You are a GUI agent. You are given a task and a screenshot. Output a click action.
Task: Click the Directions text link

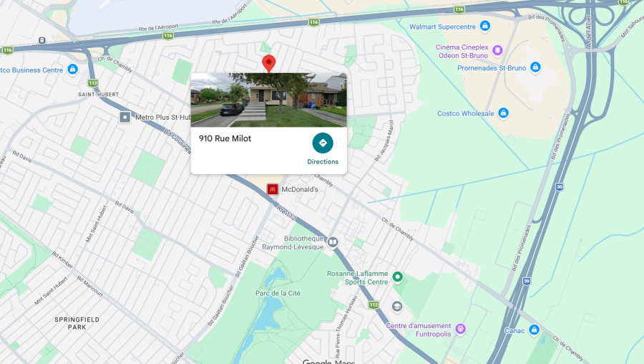pyautogui.click(x=323, y=162)
